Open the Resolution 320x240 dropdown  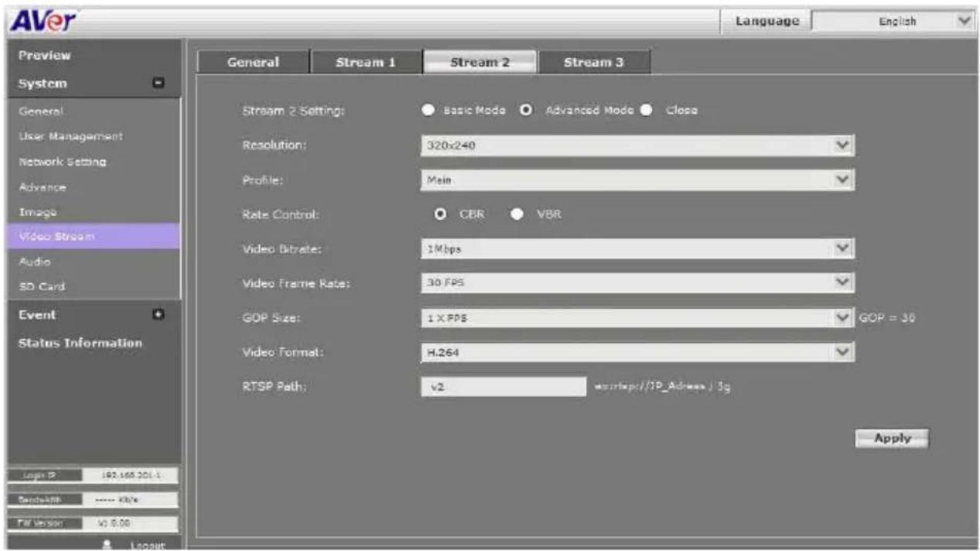pyautogui.click(x=637, y=145)
